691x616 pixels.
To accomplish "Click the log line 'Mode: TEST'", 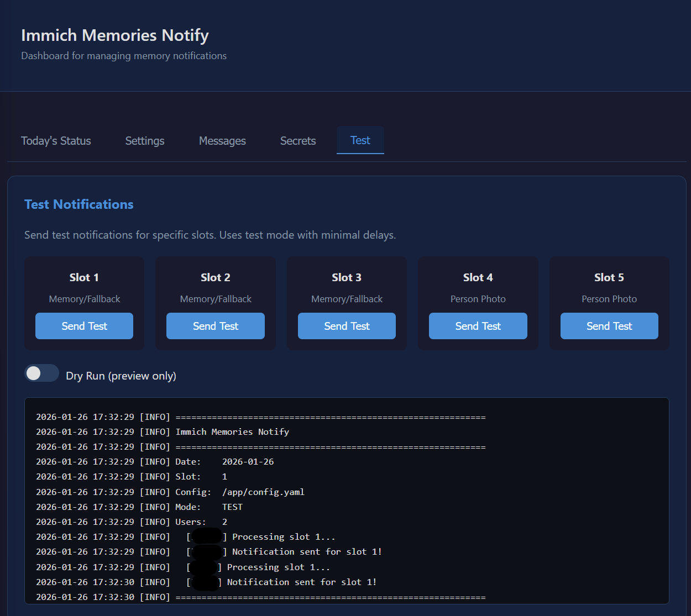I will tap(139, 507).
